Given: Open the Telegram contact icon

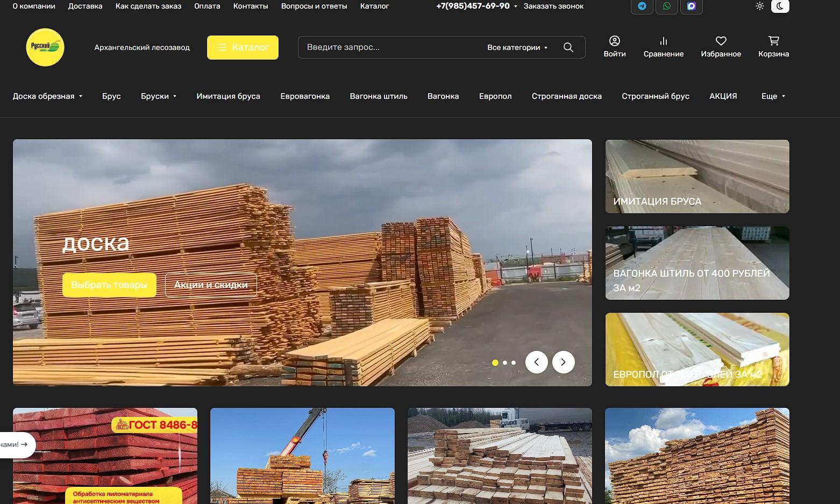Looking at the screenshot, I should 642,6.
